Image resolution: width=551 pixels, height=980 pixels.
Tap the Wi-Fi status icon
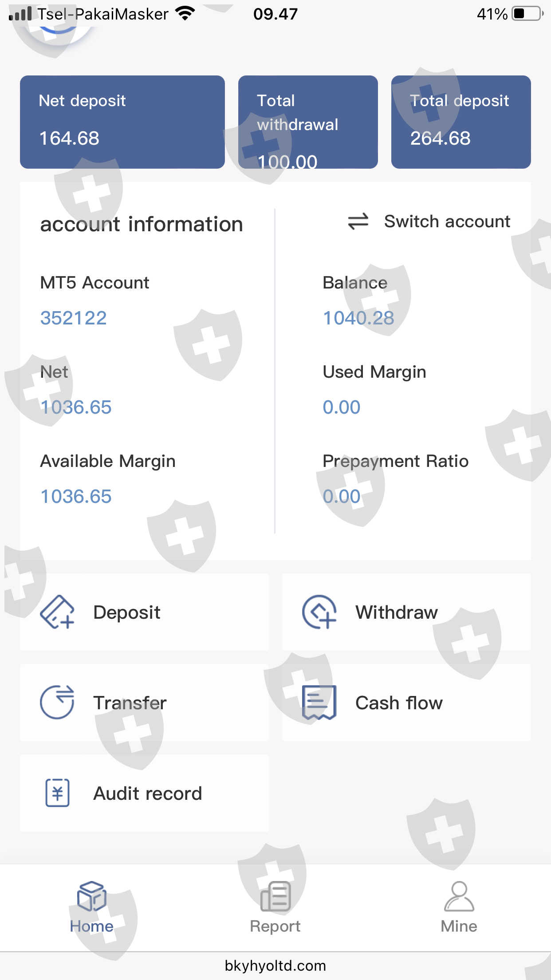click(185, 14)
